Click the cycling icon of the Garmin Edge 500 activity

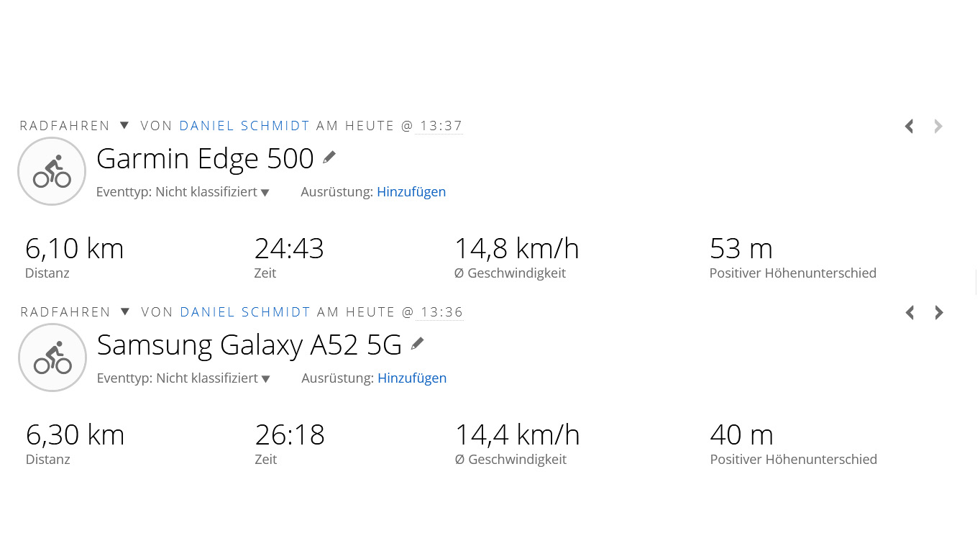pyautogui.click(x=52, y=171)
